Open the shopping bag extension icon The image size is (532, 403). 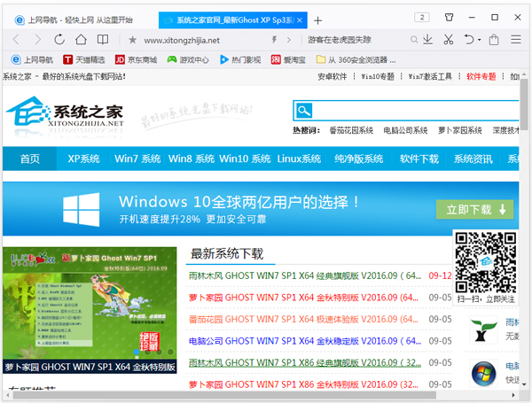pyautogui.click(x=494, y=40)
